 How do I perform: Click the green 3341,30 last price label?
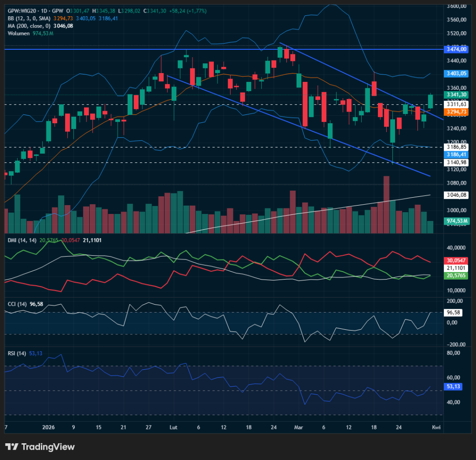click(x=456, y=94)
